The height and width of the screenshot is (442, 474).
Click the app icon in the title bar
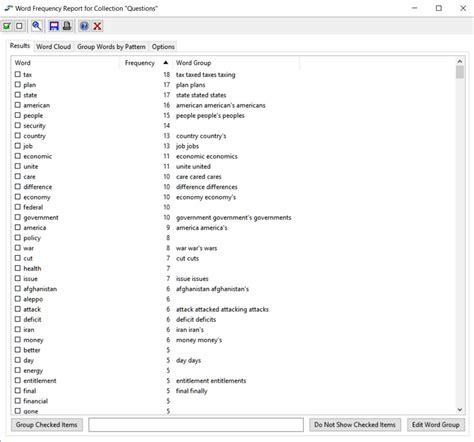coord(8,8)
